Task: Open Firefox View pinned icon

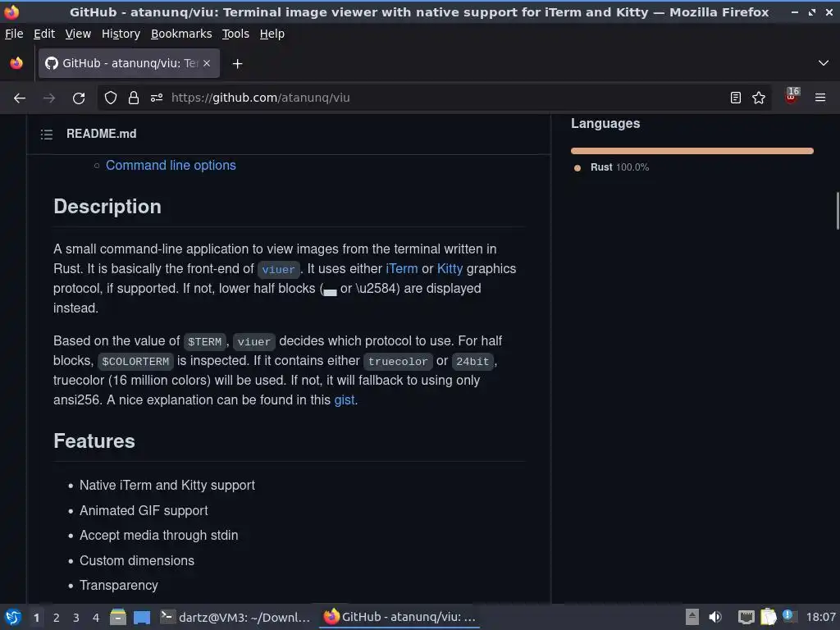Action: pos(16,63)
